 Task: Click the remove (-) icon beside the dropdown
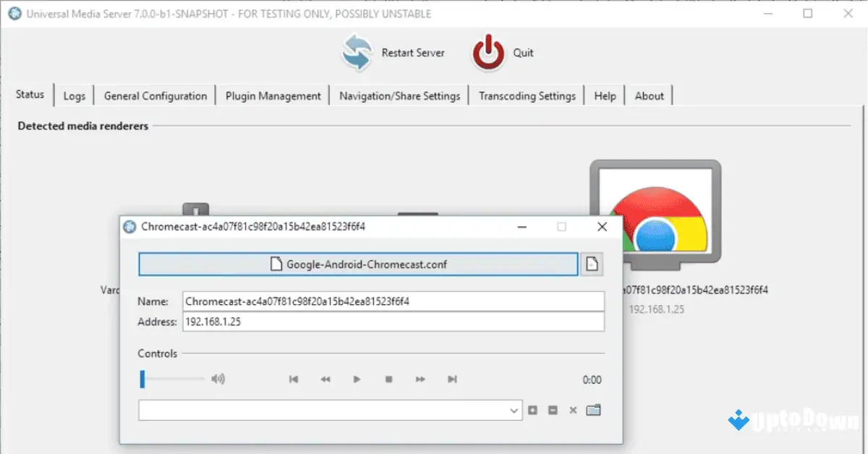[553, 410]
